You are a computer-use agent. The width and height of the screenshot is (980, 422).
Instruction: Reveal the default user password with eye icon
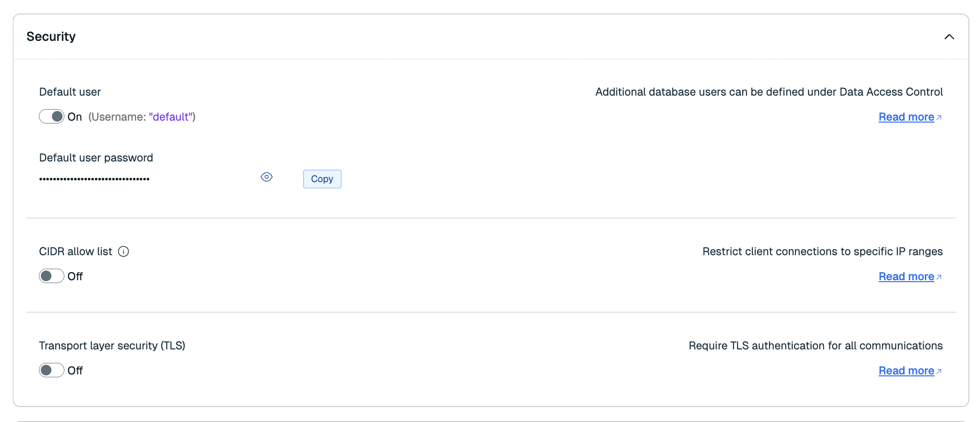coord(267,177)
